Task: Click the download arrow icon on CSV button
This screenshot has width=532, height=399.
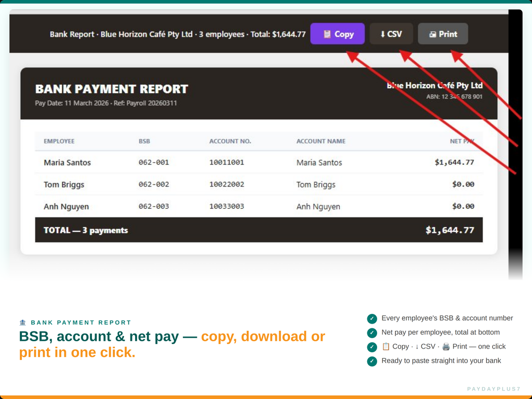Action: [x=382, y=34]
